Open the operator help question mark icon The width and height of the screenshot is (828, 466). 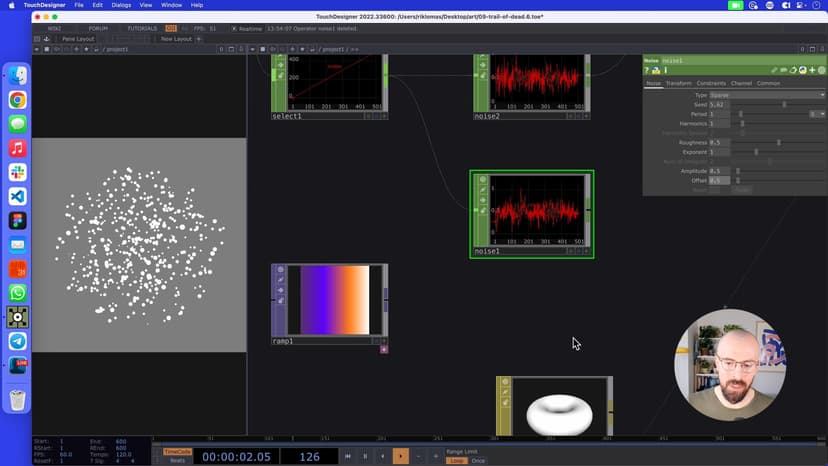(x=647, y=70)
